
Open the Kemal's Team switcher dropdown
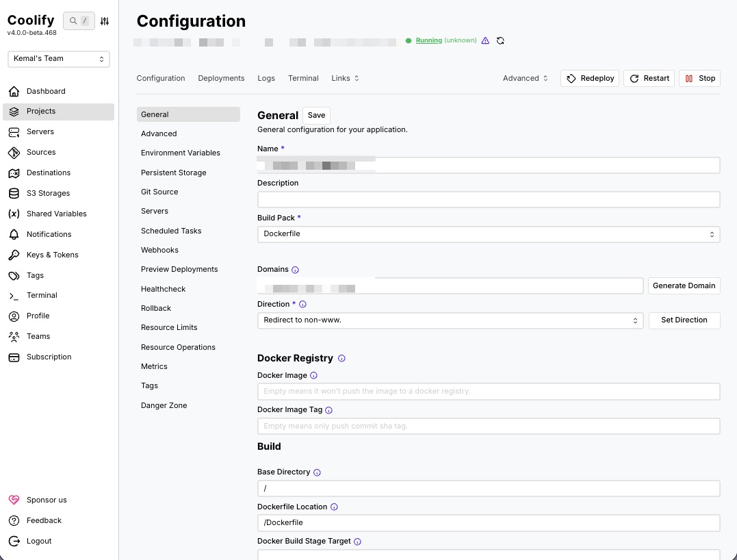point(59,59)
